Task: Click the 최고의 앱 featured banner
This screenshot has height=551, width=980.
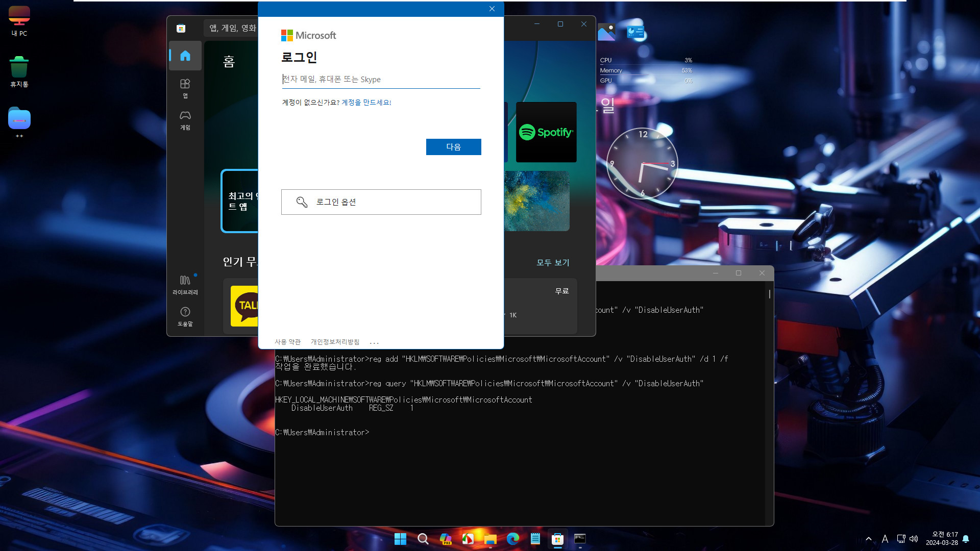Action: pyautogui.click(x=240, y=201)
